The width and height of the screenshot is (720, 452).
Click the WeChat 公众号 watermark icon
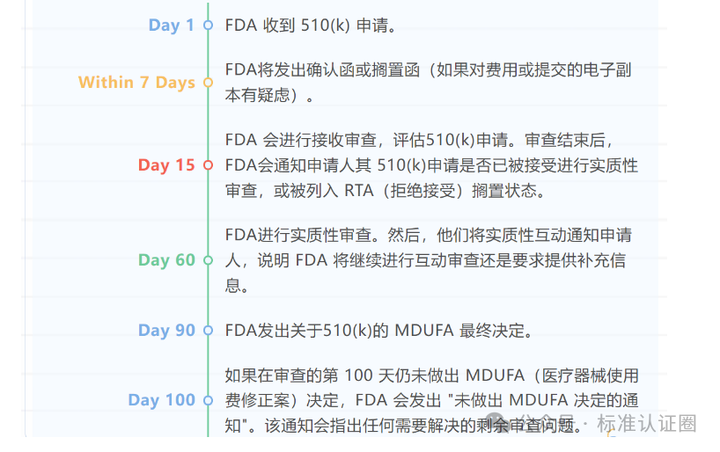coord(495,423)
